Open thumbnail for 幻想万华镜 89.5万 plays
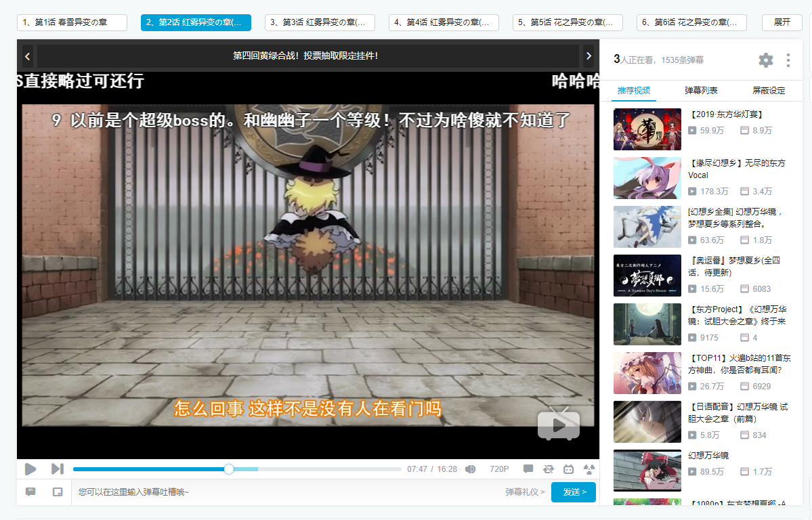The image size is (812, 520). [x=647, y=471]
